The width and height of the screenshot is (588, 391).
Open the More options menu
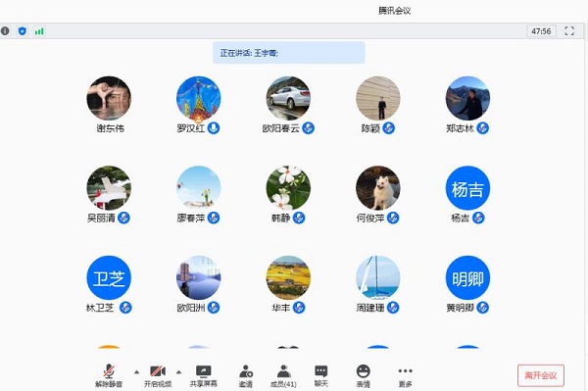point(405,376)
